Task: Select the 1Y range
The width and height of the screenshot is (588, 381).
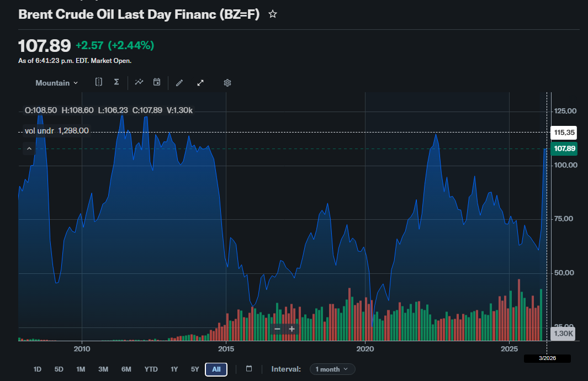Action: coord(174,369)
